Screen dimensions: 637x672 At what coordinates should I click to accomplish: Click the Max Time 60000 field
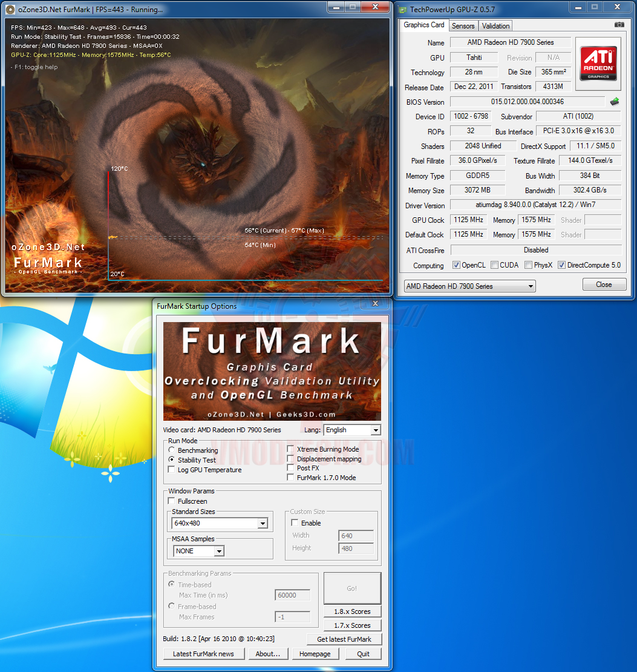click(x=292, y=595)
